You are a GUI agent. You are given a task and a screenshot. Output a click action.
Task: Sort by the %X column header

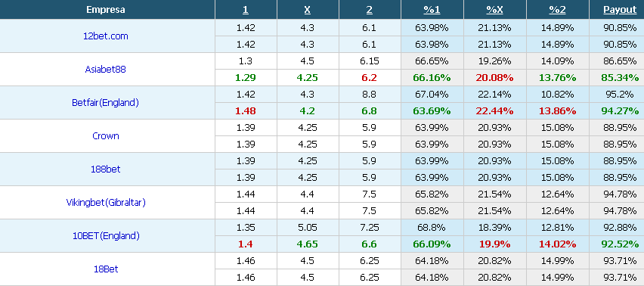tap(494, 10)
